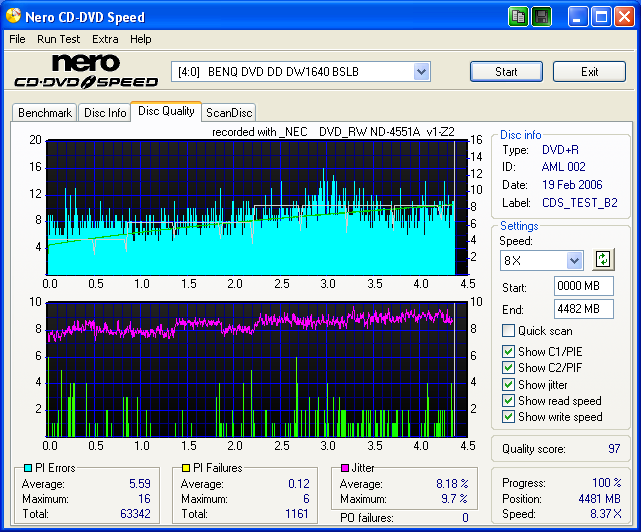
Task: Click the End position MB field
Action: click(583, 309)
